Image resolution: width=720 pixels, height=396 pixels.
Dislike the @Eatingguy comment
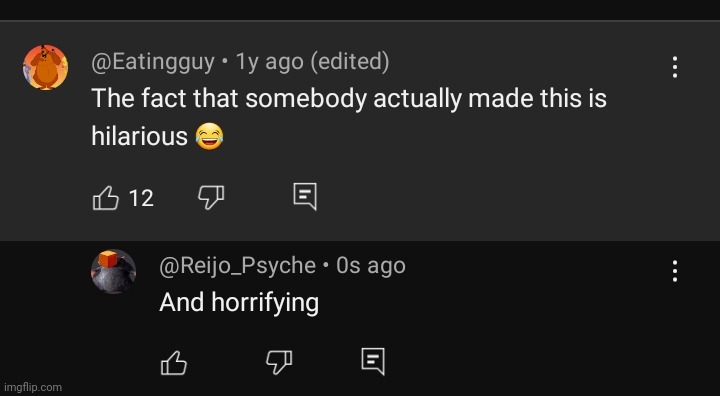[x=211, y=198]
